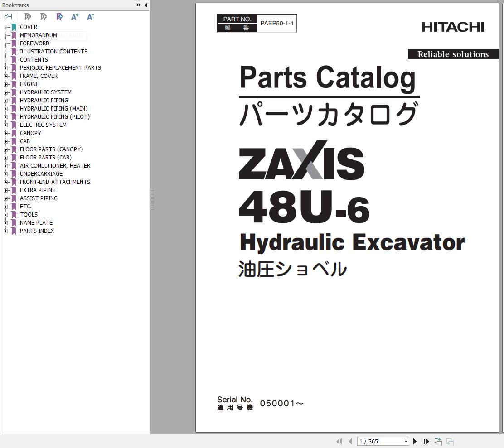
Task: Click the bookmark ribbon icon beside CAB
Action: click(14, 142)
